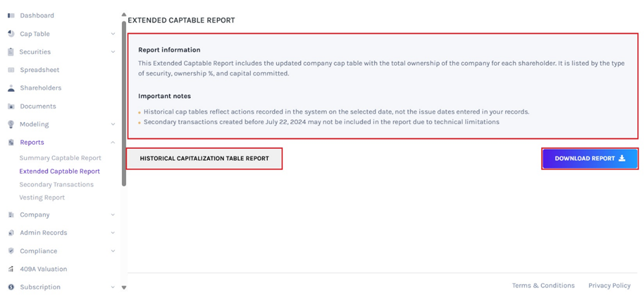The width and height of the screenshot is (644, 297).
Task: Open Summary Captable Report
Action: coord(60,158)
